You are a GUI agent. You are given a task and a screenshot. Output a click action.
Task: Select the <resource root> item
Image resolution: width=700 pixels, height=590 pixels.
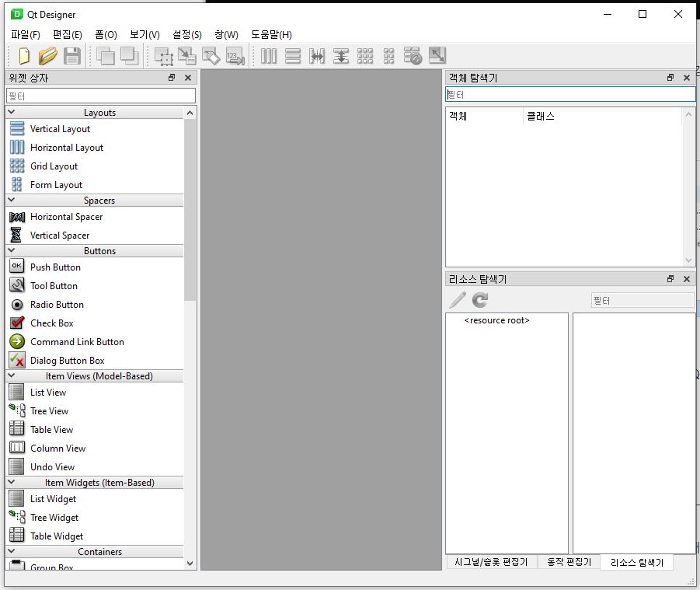click(x=497, y=320)
